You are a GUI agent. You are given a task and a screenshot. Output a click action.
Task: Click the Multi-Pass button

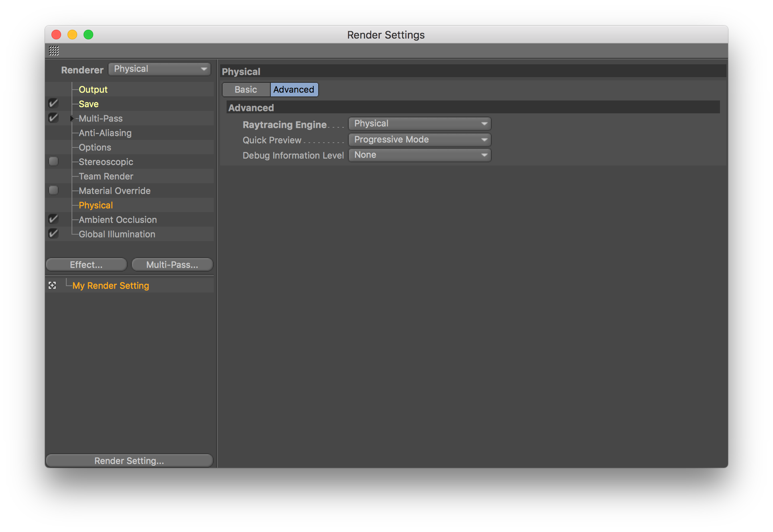click(x=172, y=264)
